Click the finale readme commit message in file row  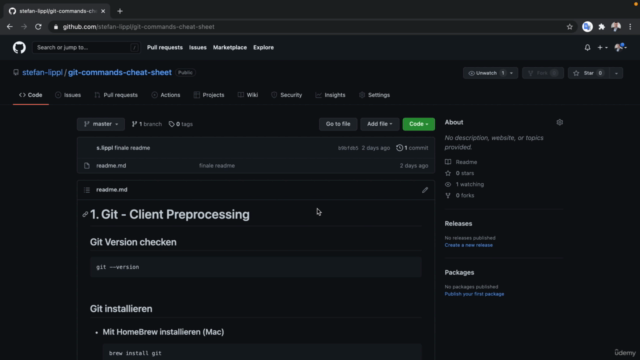tap(217, 166)
